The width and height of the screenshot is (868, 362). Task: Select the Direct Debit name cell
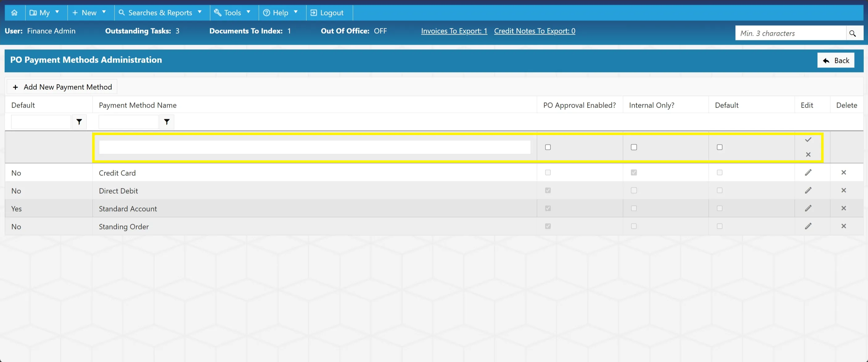click(x=315, y=191)
